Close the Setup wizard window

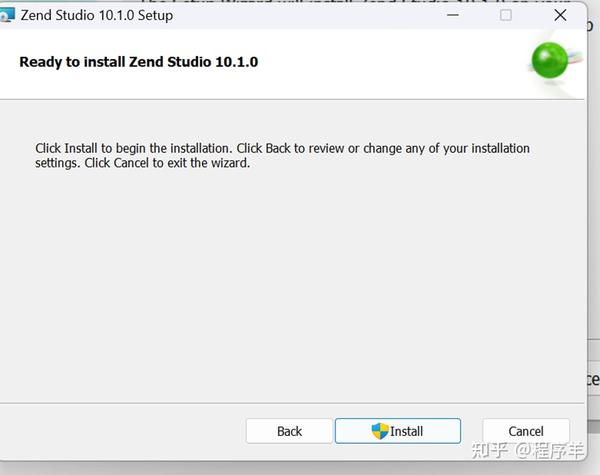click(560, 15)
